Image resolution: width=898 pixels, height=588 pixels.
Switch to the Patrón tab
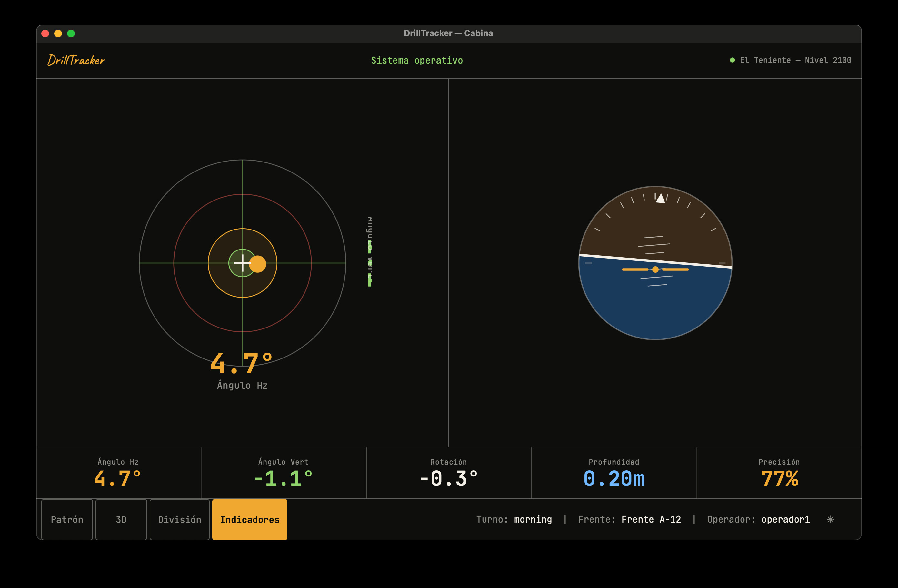pyautogui.click(x=67, y=519)
